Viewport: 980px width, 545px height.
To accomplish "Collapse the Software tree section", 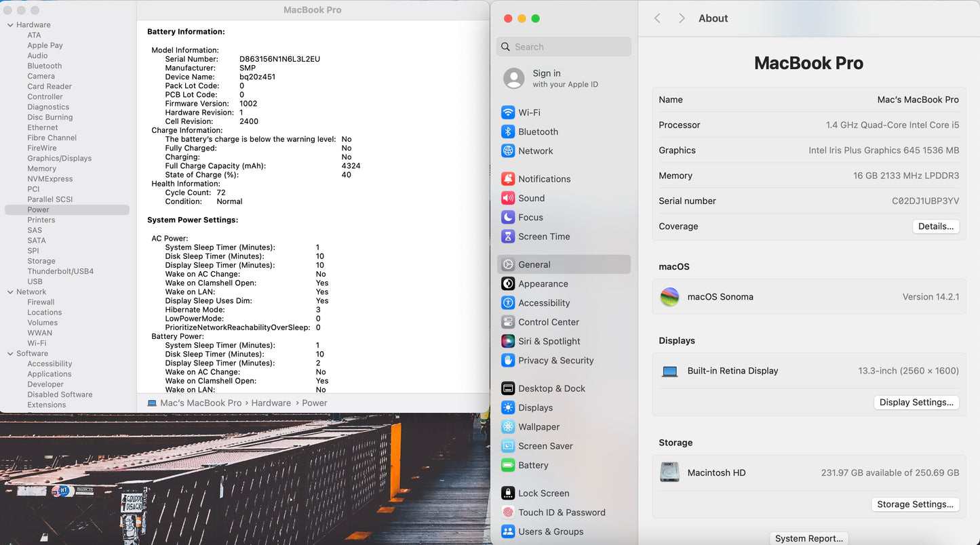I will point(10,354).
